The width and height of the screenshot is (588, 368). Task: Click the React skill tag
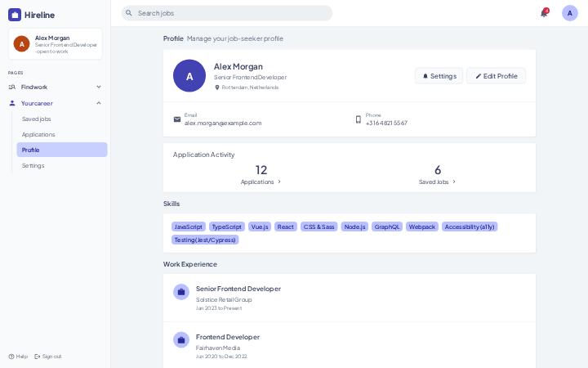tap(286, 227)
